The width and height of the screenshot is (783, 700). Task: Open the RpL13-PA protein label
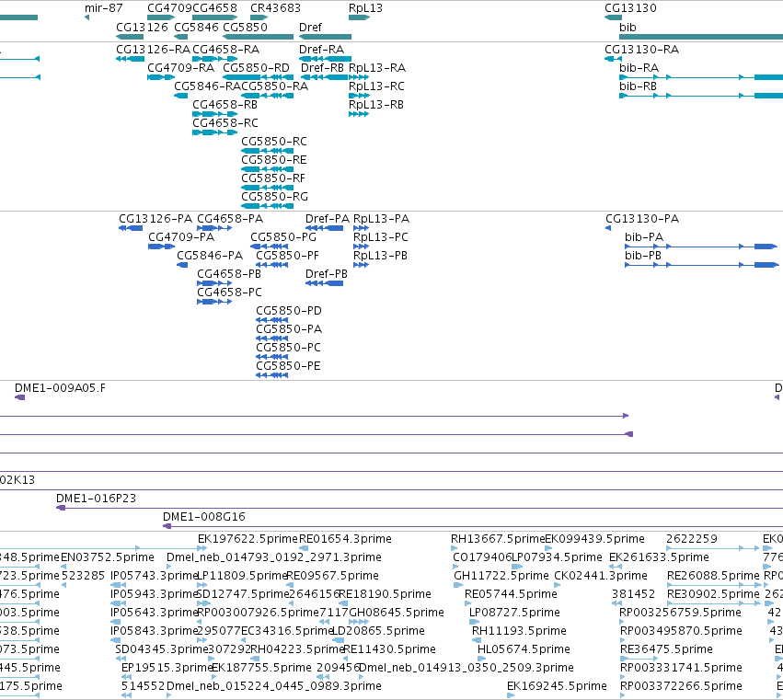click(381, 219)
